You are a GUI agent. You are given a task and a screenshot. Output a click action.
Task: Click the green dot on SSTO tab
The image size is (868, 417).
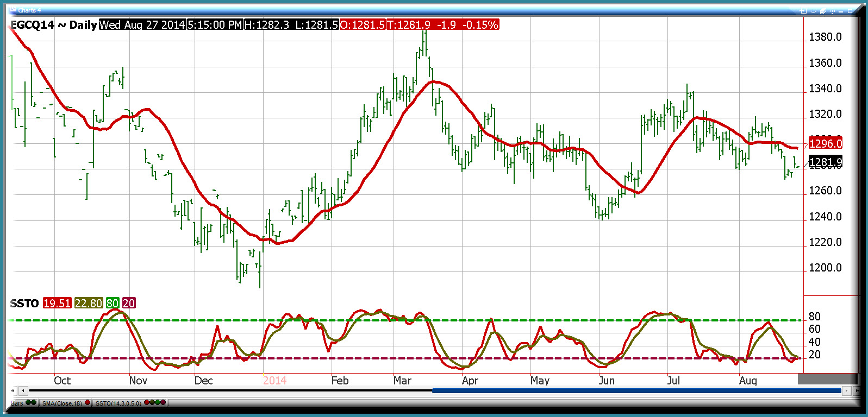click(x=158, y=403)
